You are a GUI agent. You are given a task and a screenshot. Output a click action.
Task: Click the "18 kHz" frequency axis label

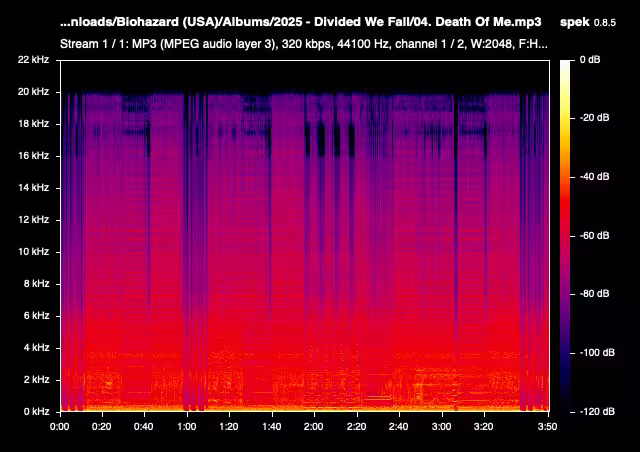[x=33, y=123]
